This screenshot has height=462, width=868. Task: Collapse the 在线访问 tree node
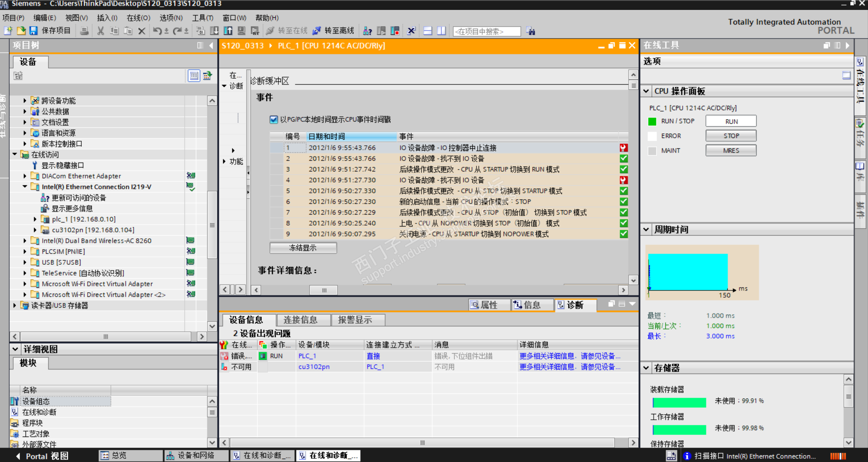pos(15,155)
